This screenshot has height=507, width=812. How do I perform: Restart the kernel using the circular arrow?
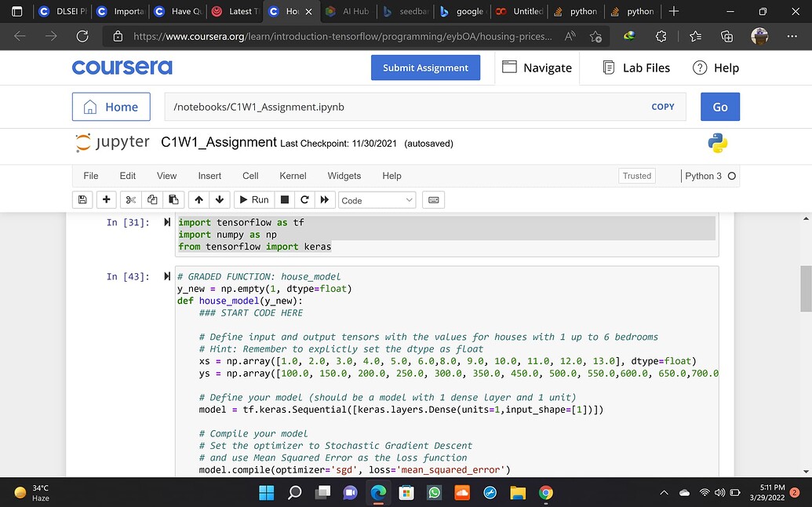[x=304, y=200]
